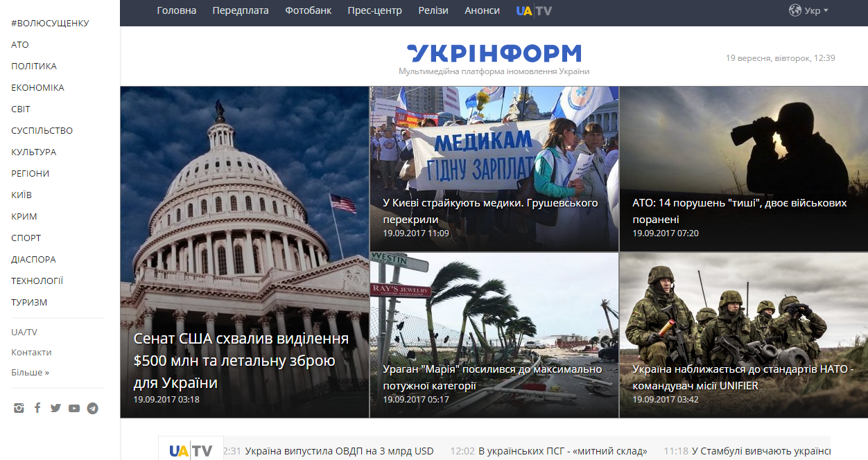Viewport: 868px width, 460px height.
Task: Click timestamp 19.09.2017 11:09
Action: pos(416,233)
